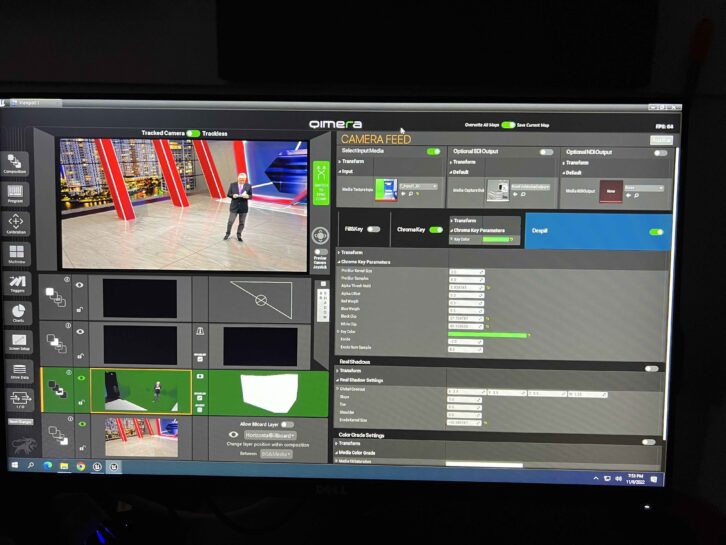Click the Program icon in the sidebar
This screenshot has width=726, height=545.
(x=17, y=193)
